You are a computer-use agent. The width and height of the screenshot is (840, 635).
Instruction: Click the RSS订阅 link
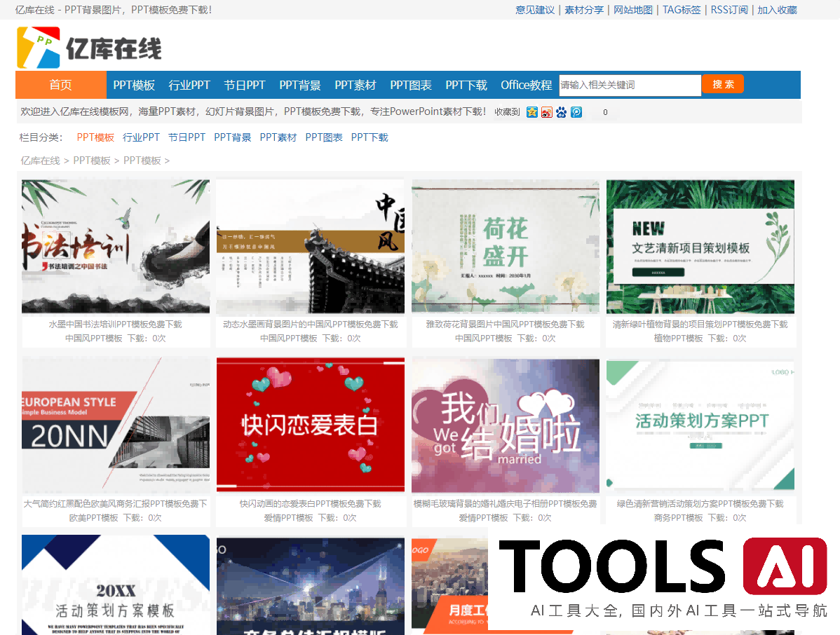tap(729, 10)
